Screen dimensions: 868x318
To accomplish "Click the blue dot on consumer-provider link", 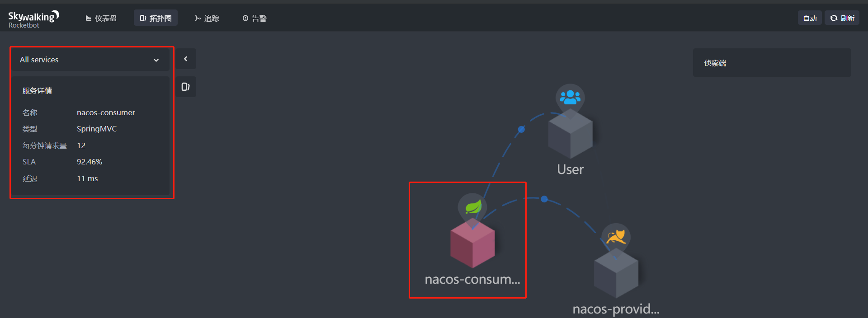I will [544, 199].
